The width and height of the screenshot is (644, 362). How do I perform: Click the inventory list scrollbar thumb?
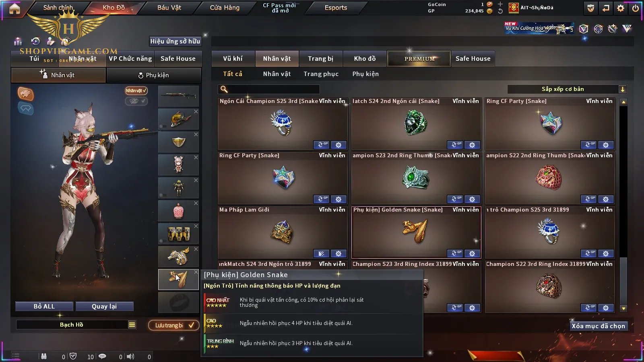(623, 281)
